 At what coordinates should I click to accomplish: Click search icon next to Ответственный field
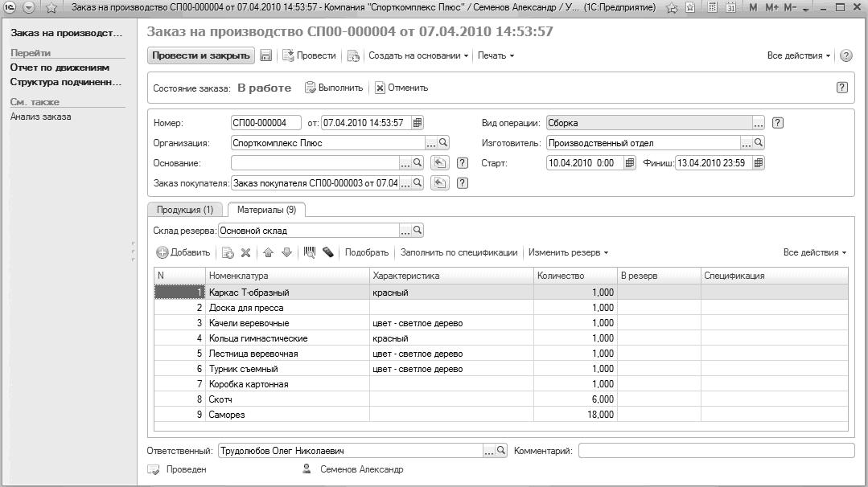(x=502, y=451)
